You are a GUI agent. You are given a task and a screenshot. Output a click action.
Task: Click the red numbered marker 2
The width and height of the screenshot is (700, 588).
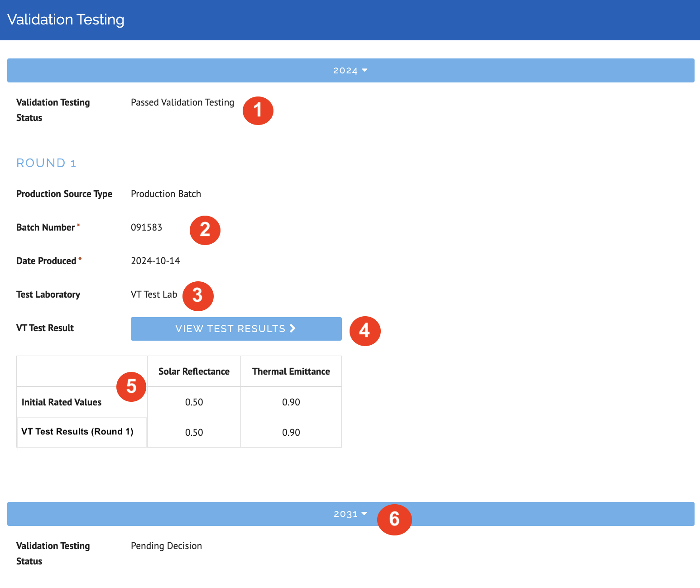pos(205,230)
